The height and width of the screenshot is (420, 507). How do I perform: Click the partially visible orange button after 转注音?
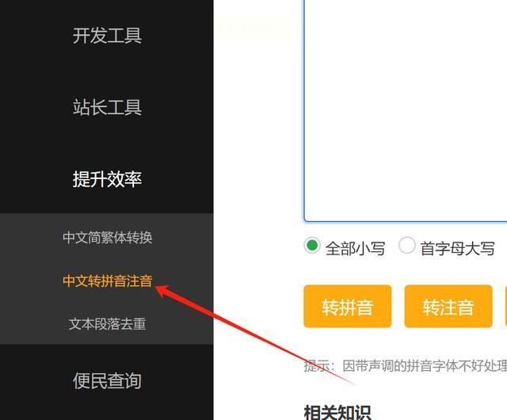(506, 306)
